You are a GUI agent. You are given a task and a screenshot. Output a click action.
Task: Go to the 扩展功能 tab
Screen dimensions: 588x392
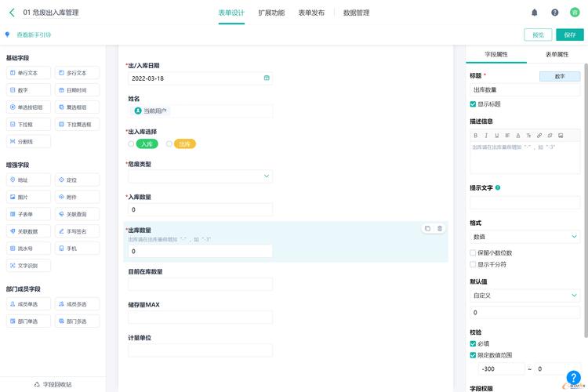(271, 13)
